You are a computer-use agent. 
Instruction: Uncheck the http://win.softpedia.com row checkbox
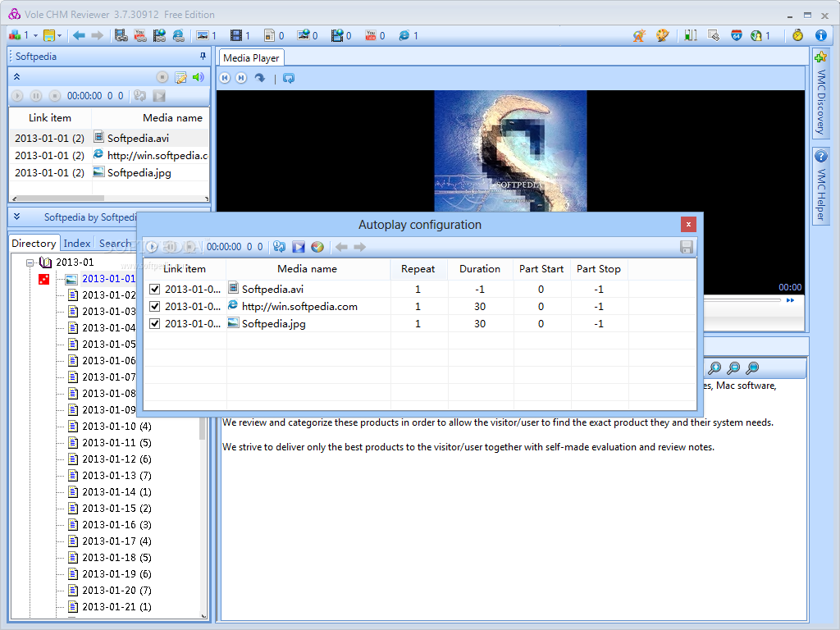click(x=155, y=307)
